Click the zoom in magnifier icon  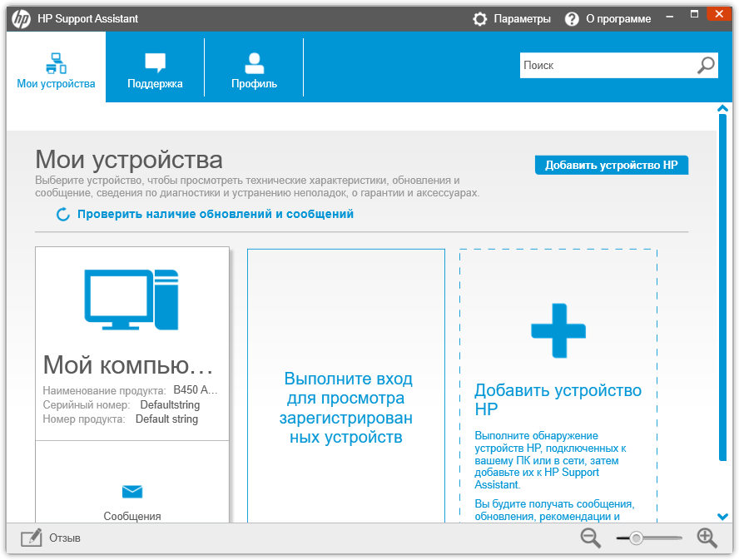coord(707,538)
